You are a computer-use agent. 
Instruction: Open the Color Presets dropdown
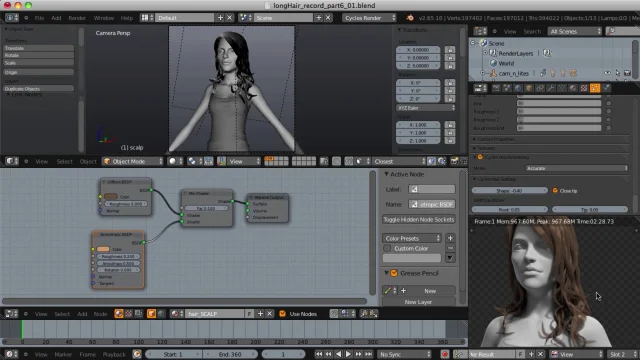point(412,238)
